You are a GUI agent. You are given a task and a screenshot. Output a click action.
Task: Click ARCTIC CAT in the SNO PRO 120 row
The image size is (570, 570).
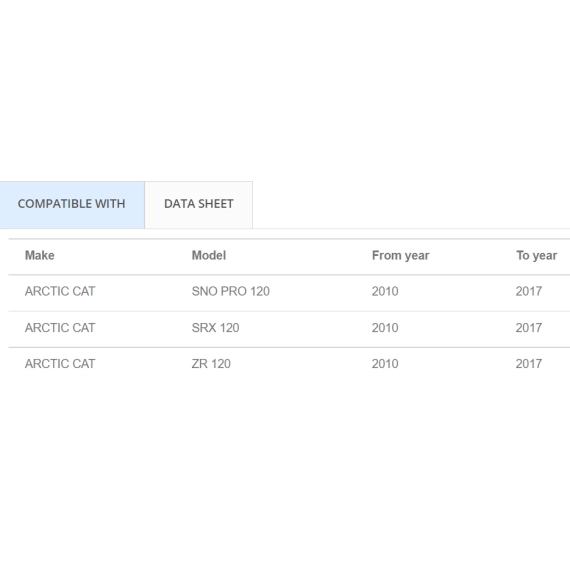coord(60,291)
